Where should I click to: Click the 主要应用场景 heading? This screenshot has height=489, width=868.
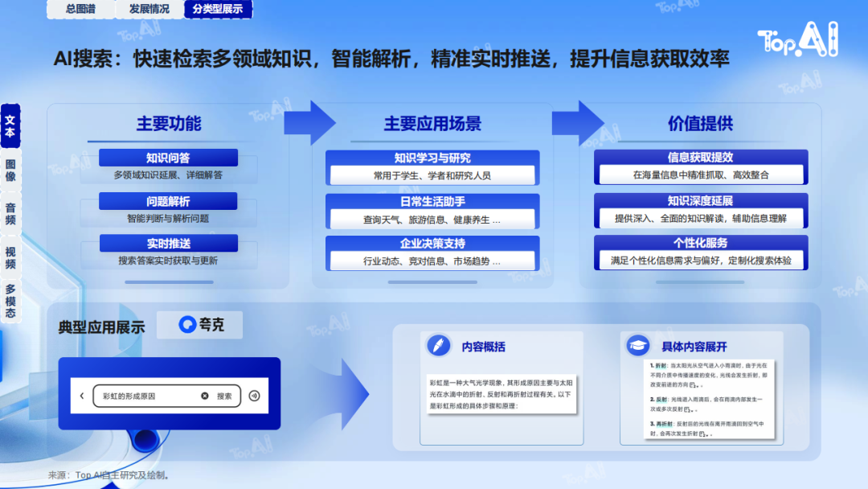[x=432, y=124]
